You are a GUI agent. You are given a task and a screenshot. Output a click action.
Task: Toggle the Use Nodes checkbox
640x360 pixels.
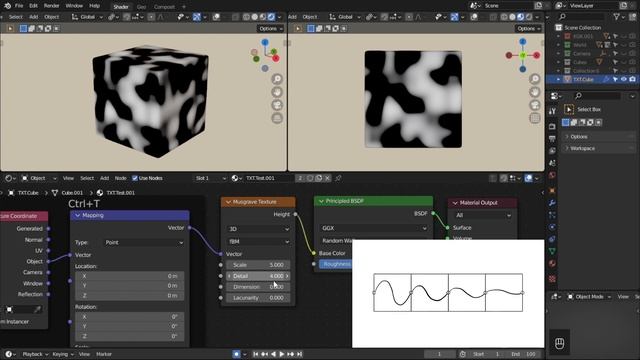[x=135, y=178]
